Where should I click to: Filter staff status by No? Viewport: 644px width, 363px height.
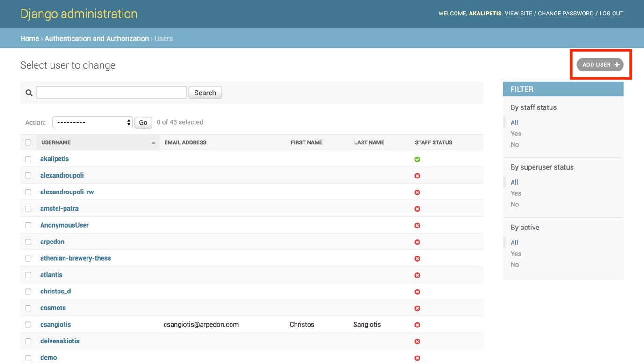click(x=514, y=145)
